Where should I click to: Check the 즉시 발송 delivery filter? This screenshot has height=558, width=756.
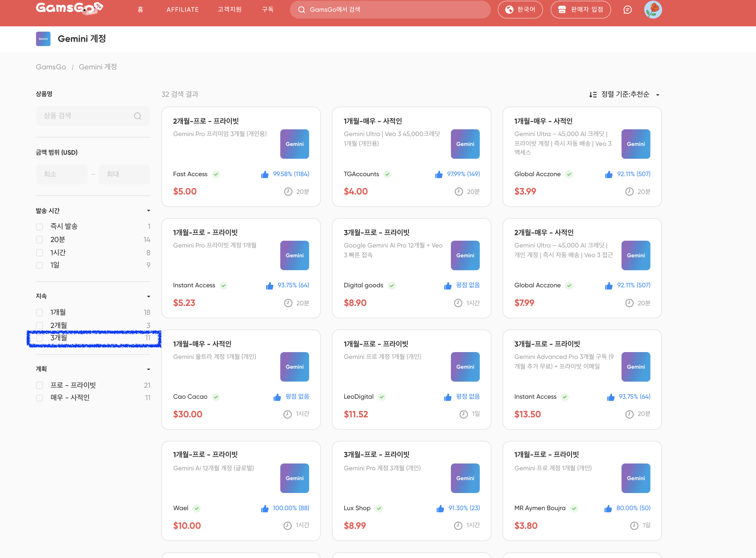(x=40, y=227)
